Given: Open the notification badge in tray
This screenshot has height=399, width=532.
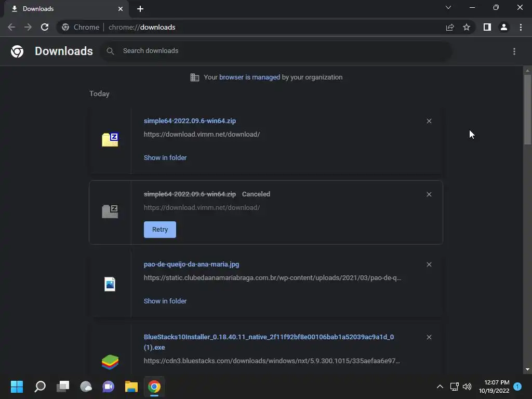Looking at the screenshot, I should tap(517, 387).
